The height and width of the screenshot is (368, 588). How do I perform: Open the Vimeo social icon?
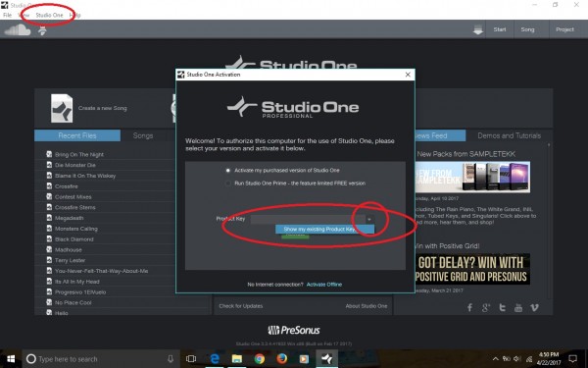[x=535, y=307]
